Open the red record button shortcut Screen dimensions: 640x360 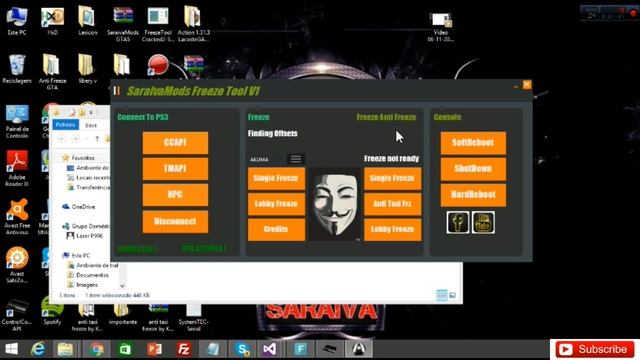coord(158,65)
